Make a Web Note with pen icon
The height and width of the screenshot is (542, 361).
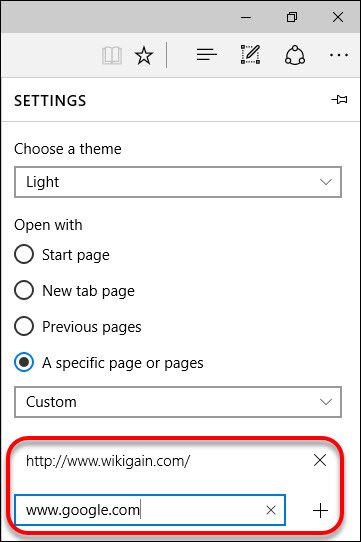pyautogui.click(x=250, y=54)
